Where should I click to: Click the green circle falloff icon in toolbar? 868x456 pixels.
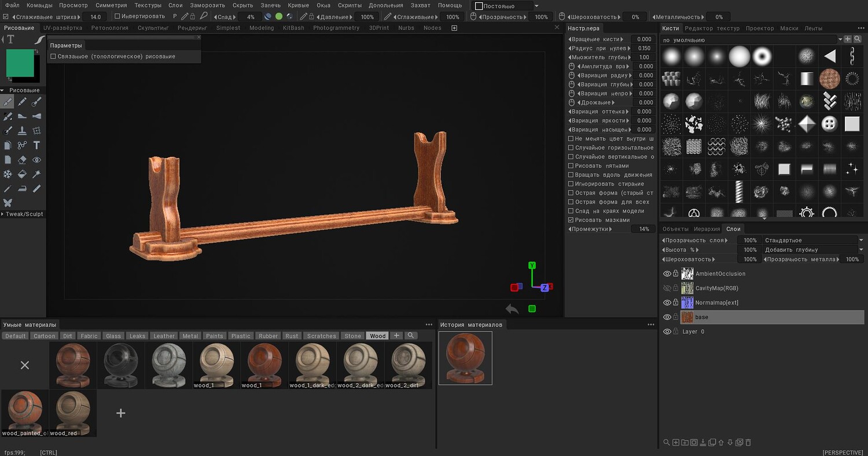[279, 17]
